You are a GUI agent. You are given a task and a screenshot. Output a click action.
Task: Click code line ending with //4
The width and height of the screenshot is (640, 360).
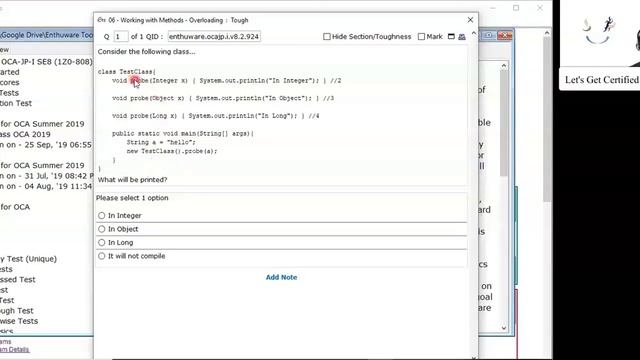(x=216, y=116)
